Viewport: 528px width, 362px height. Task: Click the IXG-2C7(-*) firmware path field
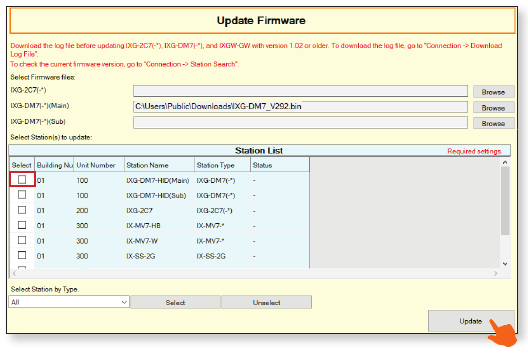(300, 91)
